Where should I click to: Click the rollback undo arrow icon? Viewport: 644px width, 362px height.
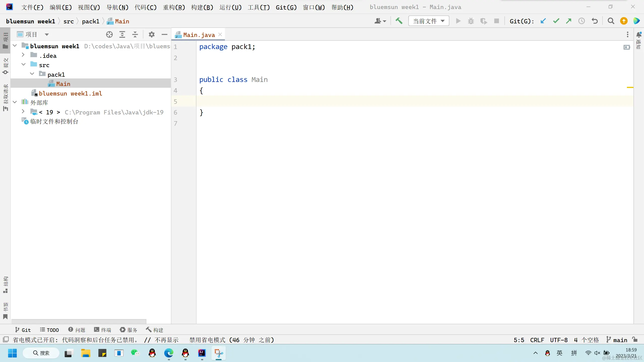595,21
